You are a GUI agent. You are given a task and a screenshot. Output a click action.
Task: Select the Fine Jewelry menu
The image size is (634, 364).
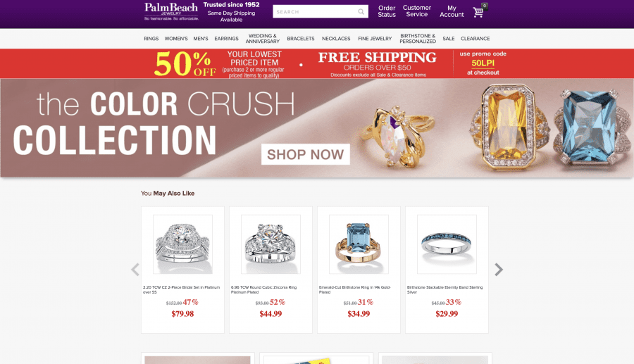(375, 39)
